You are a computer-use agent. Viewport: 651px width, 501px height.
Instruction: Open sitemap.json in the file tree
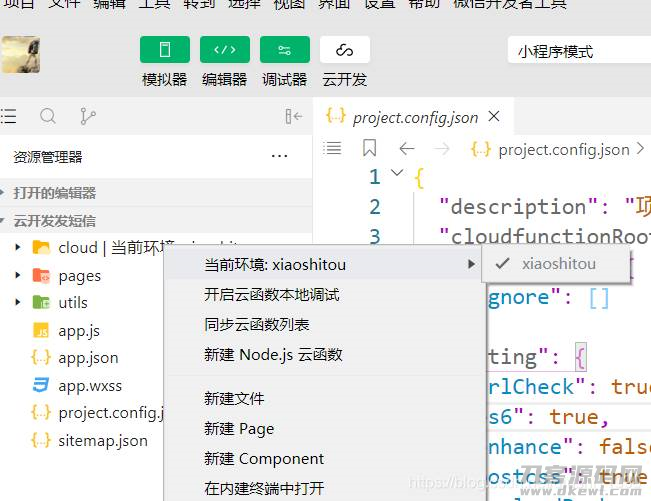click(x=103, y=440)
